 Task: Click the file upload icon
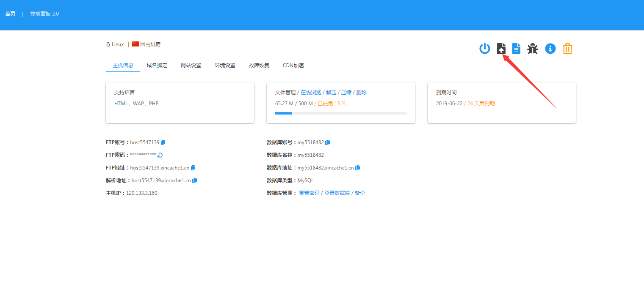(501, 49)
